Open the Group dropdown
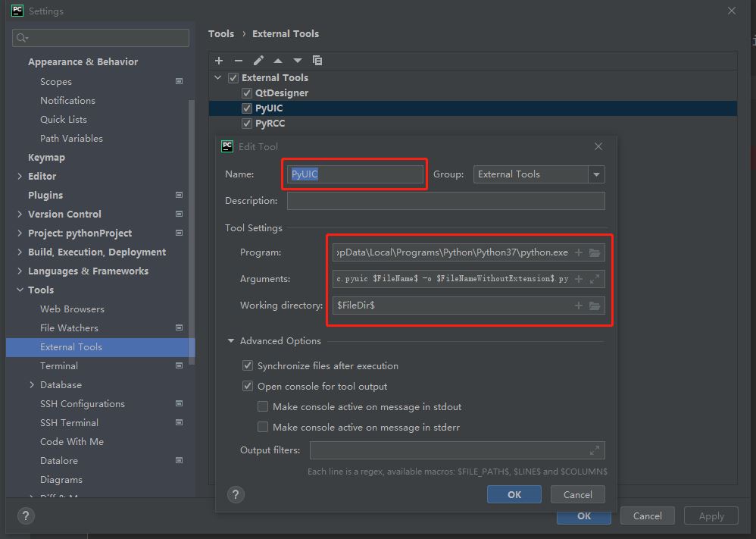This screenshot has width=756, height=539. (596, 174)
